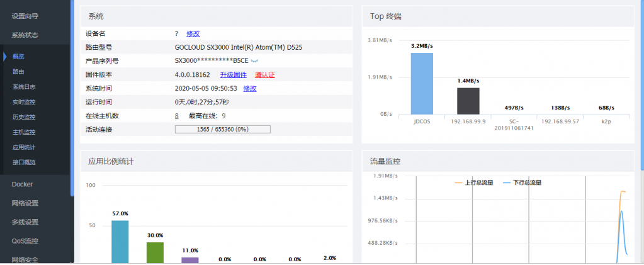
Task: Open 主机监控 page
Action: [x=24, y=132]
